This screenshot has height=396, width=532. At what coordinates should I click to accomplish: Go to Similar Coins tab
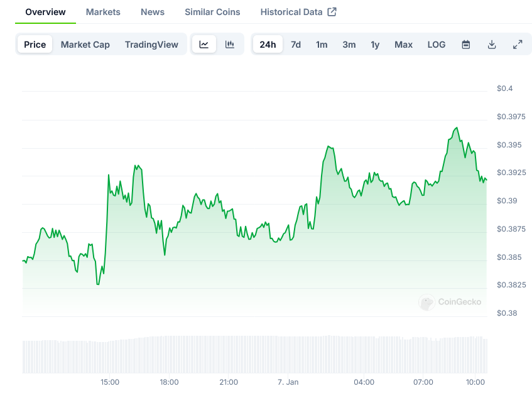tap(212, 12)
